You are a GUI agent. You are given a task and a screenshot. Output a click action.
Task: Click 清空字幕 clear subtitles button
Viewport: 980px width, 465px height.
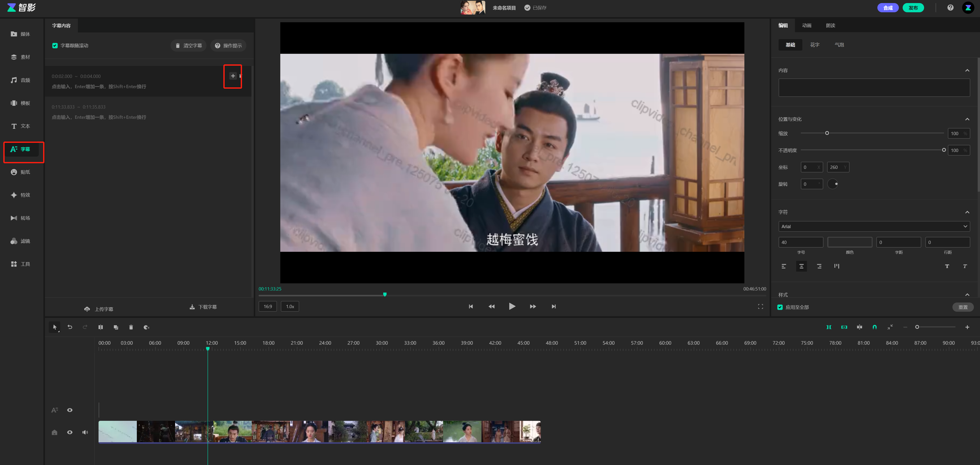pyautogui.click(x=188, y=46)
